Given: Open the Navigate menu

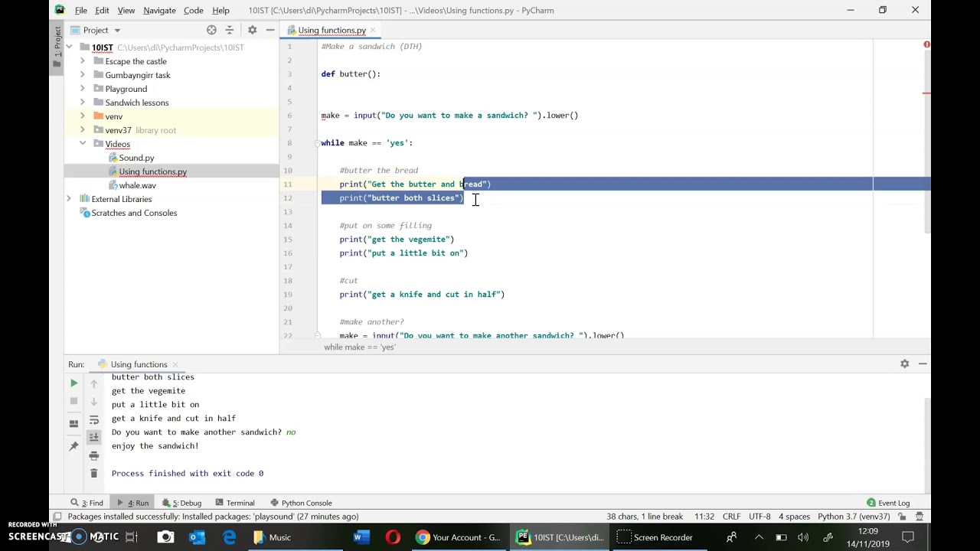Looking at the screenshot, I should 159,11.
